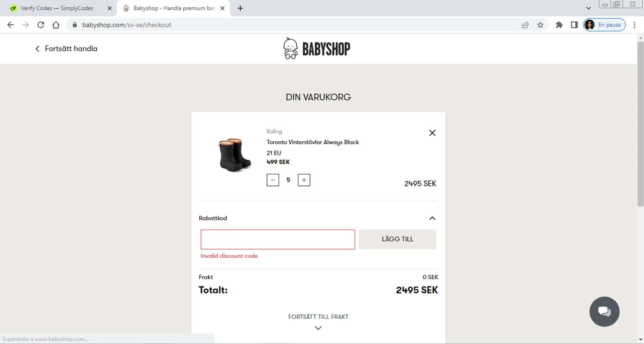
Task: Click the DIN VARUKORG heading
Action: pyautogui.click(x=319, y=97)
